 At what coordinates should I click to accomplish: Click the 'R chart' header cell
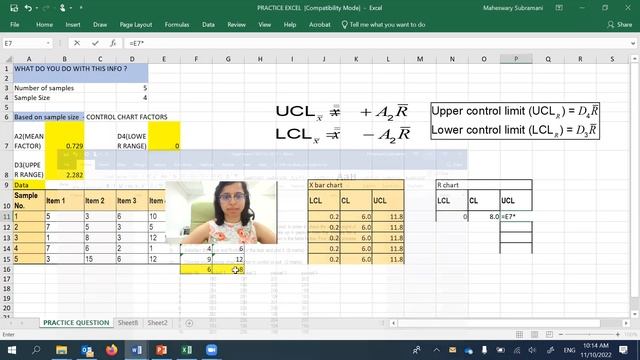pyautogui.click(x=484, y=185)
